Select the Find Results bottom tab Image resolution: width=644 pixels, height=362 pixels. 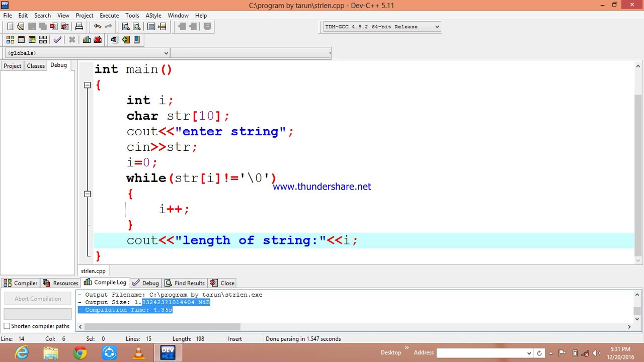click(x=185, y=283)
